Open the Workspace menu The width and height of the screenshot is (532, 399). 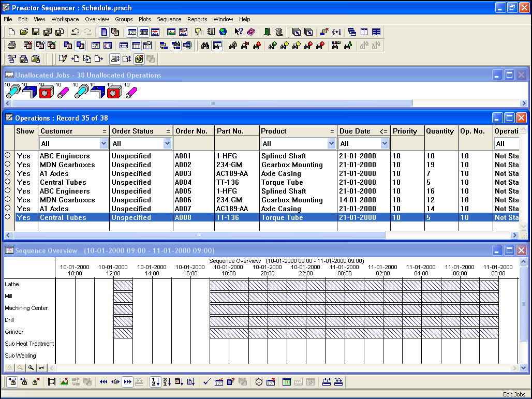point(65,19)
